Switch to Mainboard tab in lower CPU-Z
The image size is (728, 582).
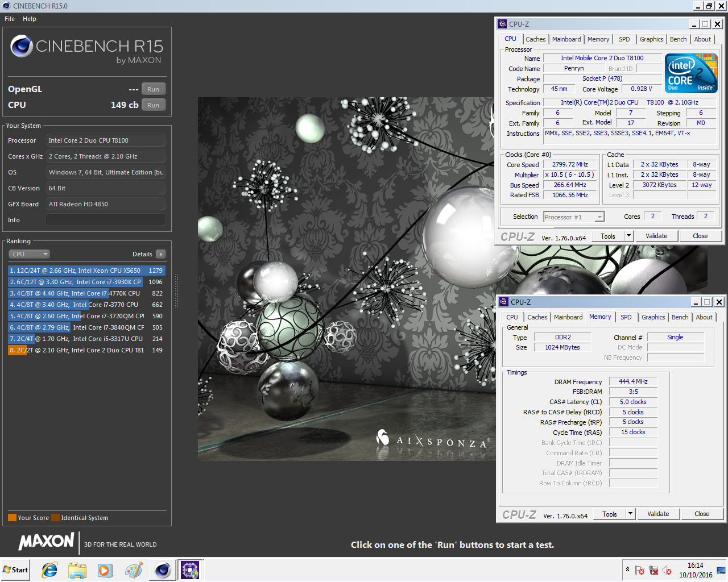coord(568,317)
